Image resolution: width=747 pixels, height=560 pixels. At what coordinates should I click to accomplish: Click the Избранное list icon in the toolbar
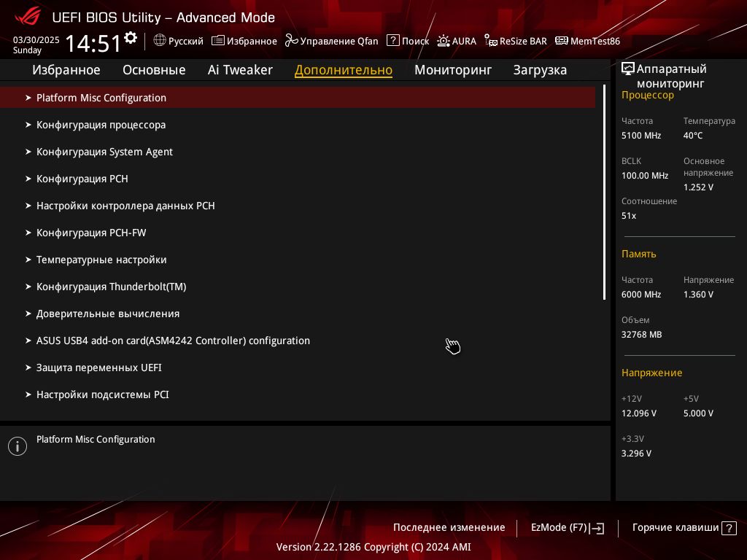[x=217, y=41]
